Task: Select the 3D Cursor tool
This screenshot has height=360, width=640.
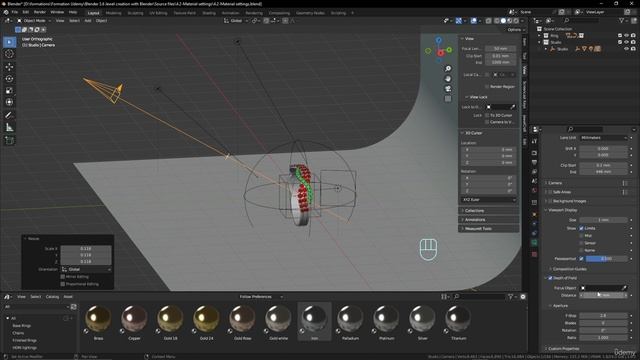Action: (9, 54)
